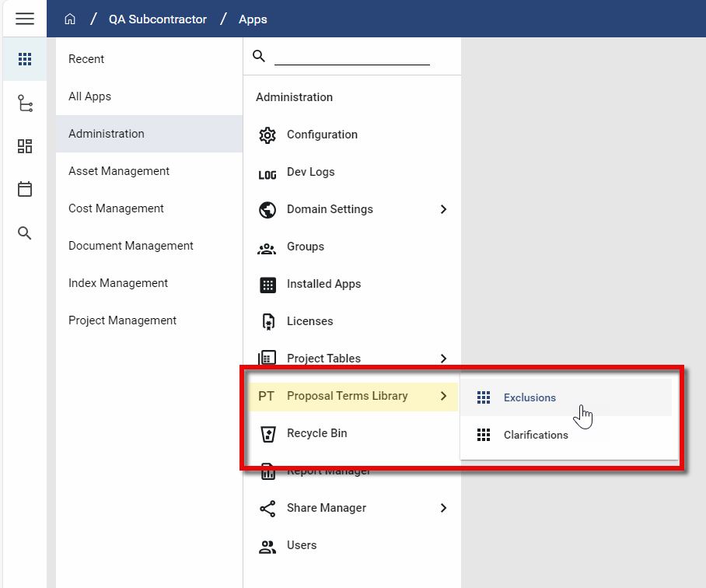Open the Recycle Bin item
706x588 pixels.
pyautogui.click(x=316, y=433)
